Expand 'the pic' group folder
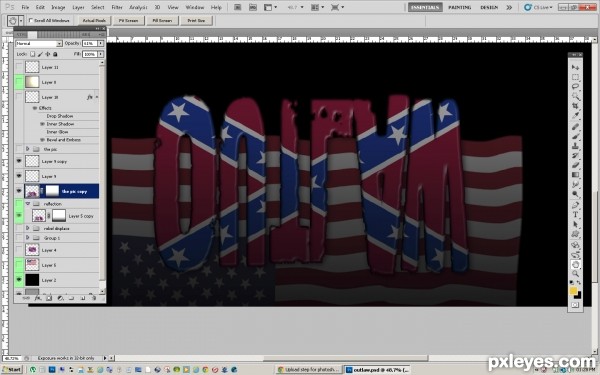The height and width of the screenshot is (375, 600). (x=28, y=149)
